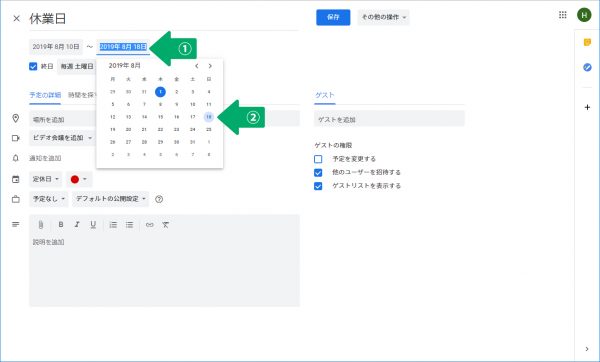Select the ゲスト tab
The height and width of the screenshot is (362, 600).
tap(324, 95)
